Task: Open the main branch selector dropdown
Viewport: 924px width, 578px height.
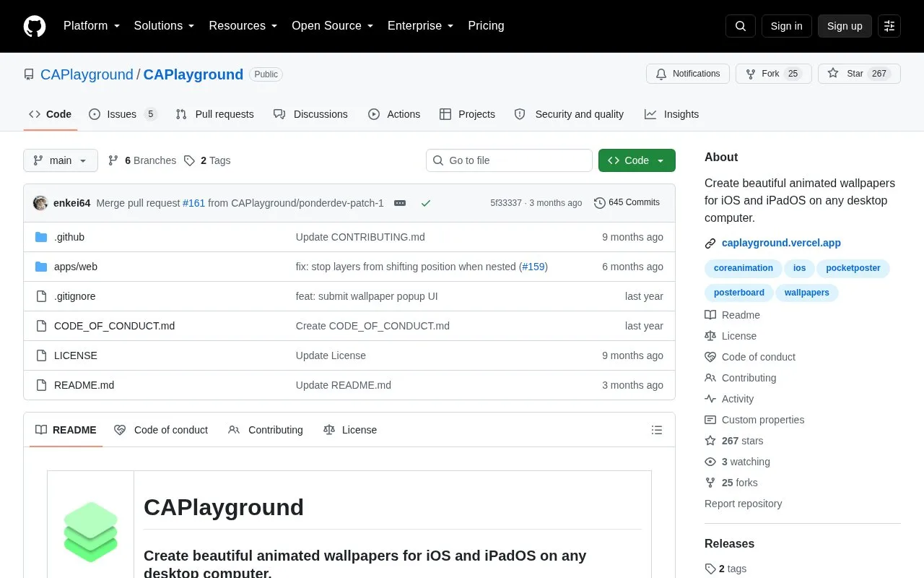Action: pyautogui.click(x=61, y=160)
